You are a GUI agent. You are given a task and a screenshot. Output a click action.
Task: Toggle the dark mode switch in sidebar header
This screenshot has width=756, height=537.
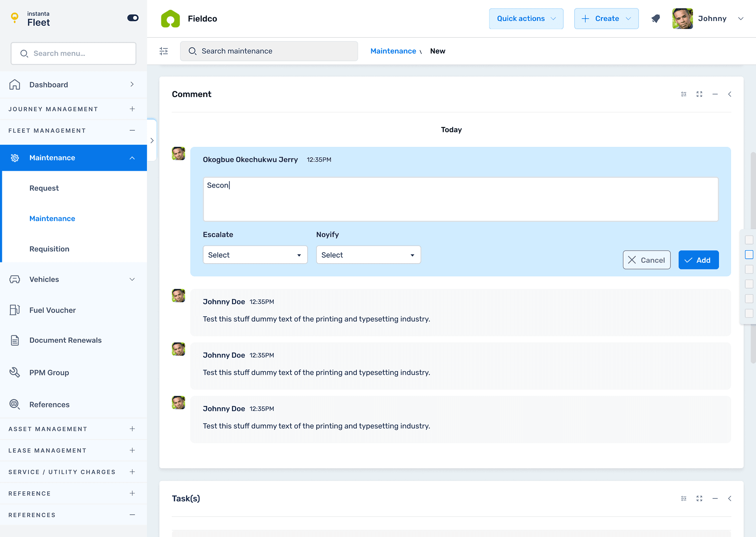[133, 18]
